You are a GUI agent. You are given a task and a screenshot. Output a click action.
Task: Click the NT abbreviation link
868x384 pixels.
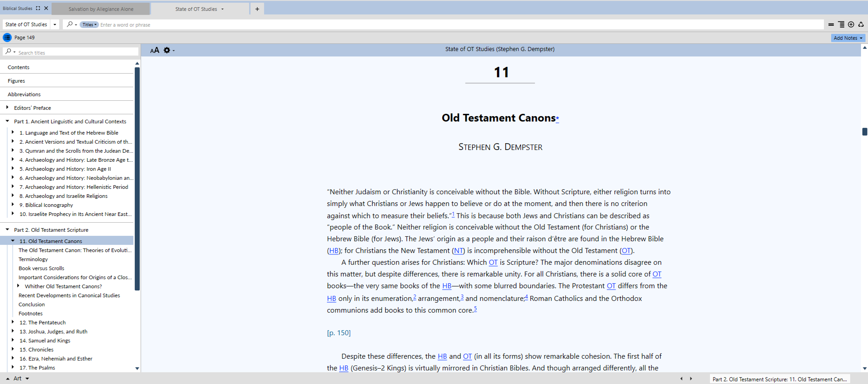point(458,251)
